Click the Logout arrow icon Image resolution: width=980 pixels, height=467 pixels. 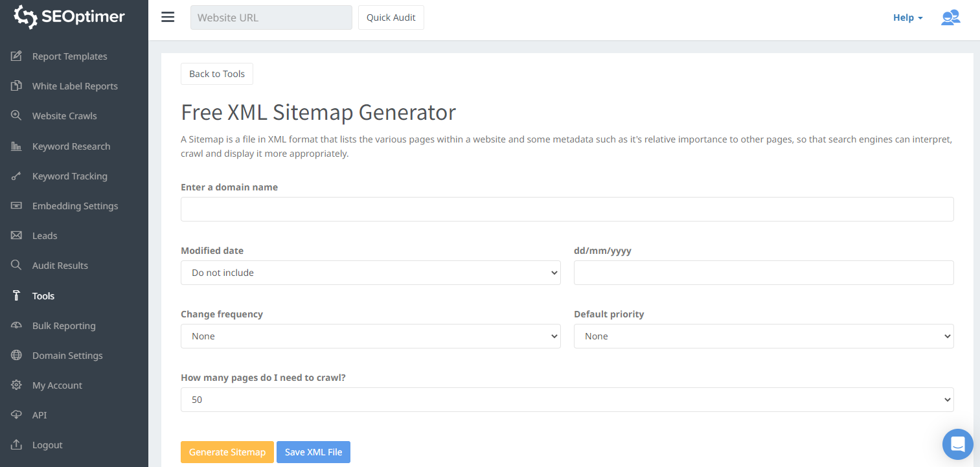(x=17, y=444)
